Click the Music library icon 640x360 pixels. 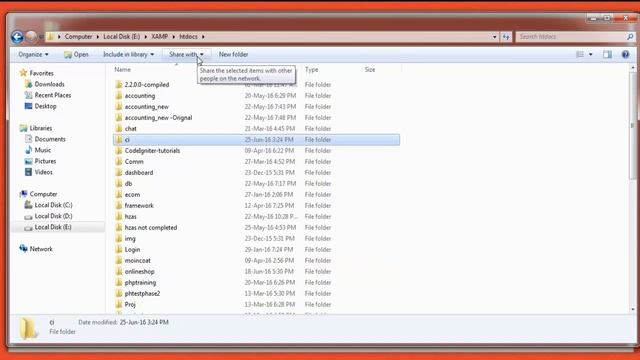coord(28,150)
